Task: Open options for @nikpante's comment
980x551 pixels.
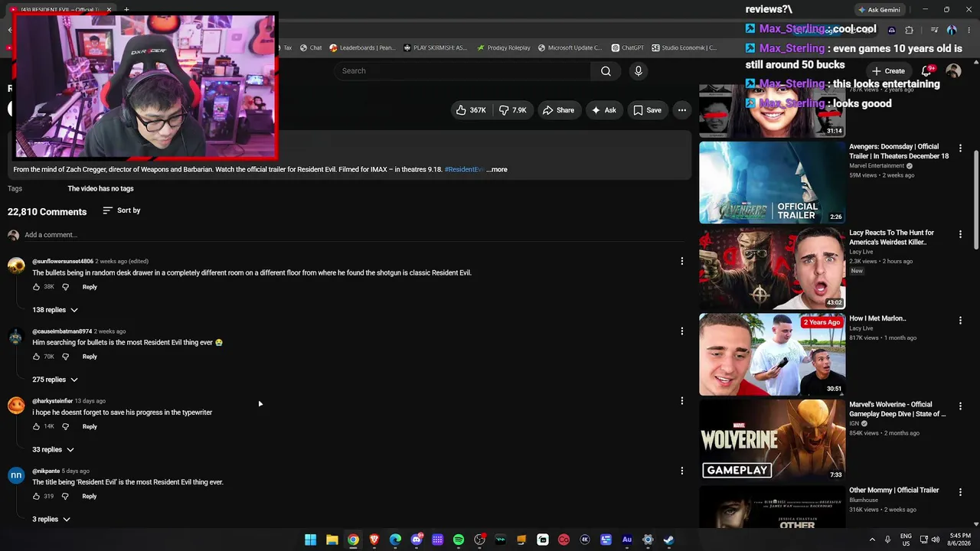Action: (x=682, y=471)
